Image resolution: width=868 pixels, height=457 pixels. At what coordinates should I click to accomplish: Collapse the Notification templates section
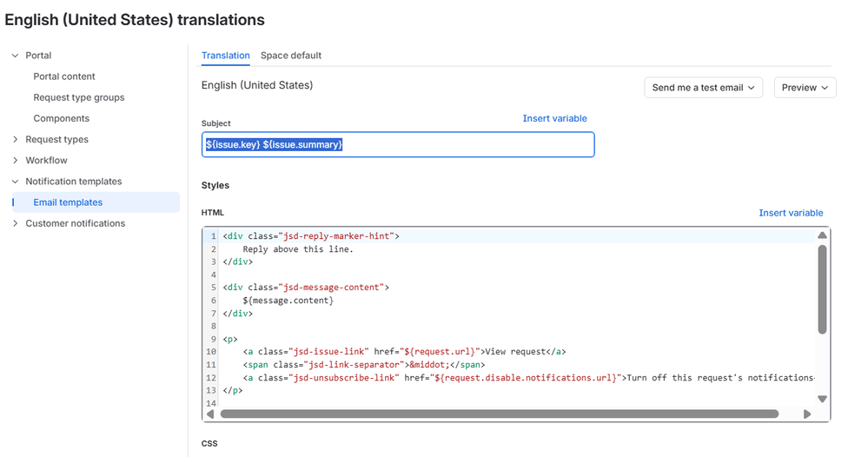[x=16, y=182]
